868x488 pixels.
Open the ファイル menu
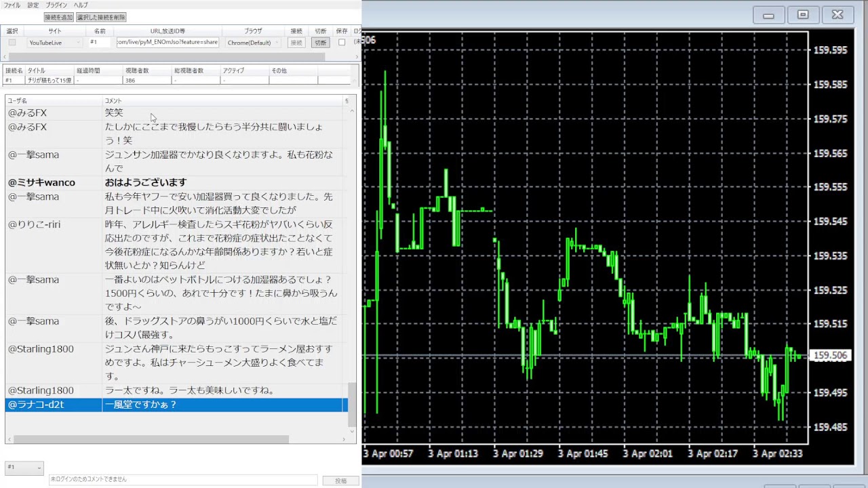click(12, 5)
